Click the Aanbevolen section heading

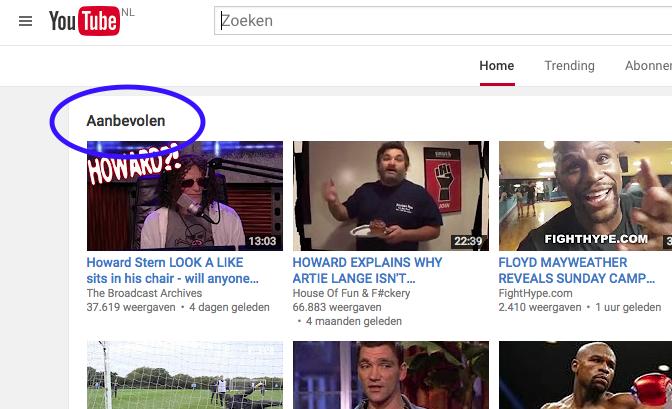tap(126, 121)
